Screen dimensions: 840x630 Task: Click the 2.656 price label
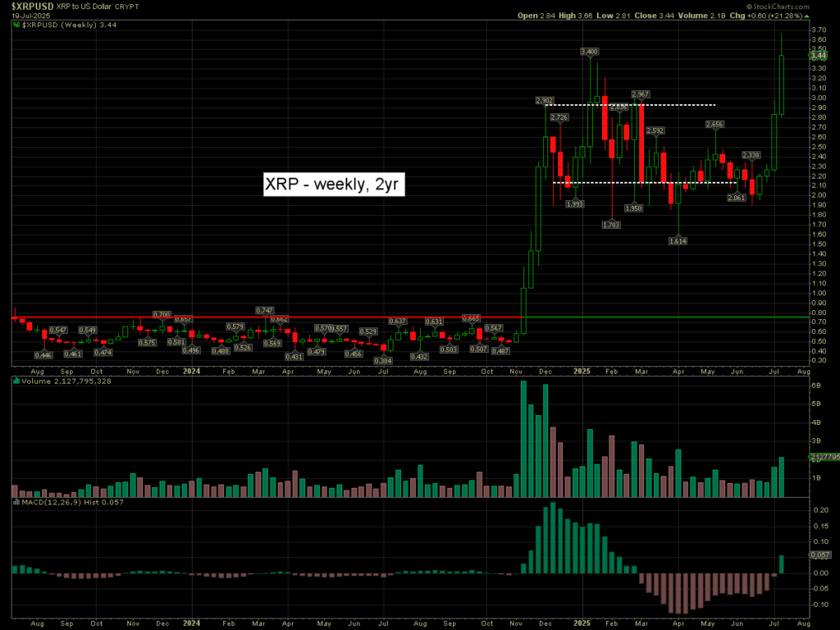pos(714,125)
